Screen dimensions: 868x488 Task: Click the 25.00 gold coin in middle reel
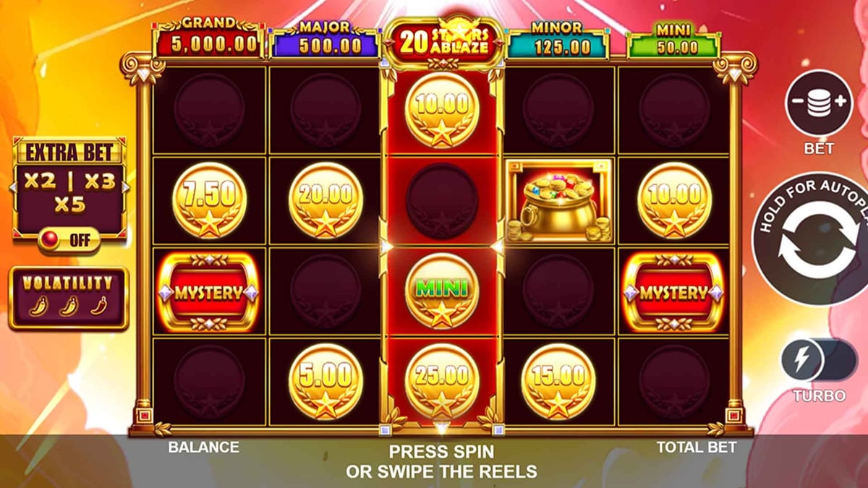click(441, 381)
